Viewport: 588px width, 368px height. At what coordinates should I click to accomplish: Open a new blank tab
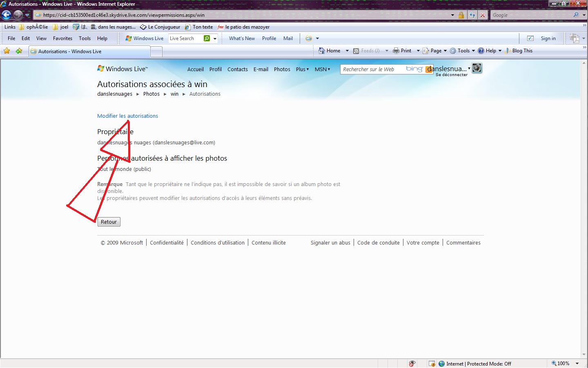pos(156,52)
